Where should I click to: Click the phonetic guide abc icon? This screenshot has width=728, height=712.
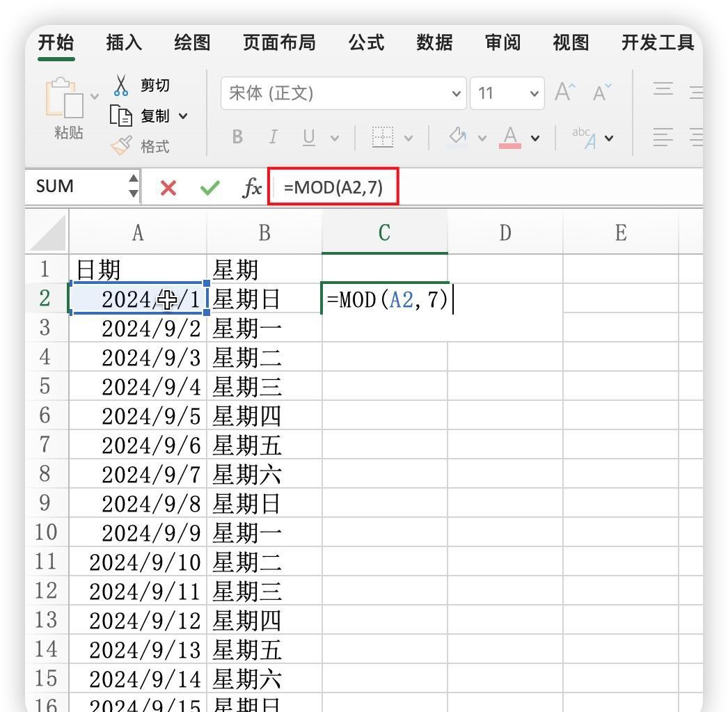coord(584,137)
